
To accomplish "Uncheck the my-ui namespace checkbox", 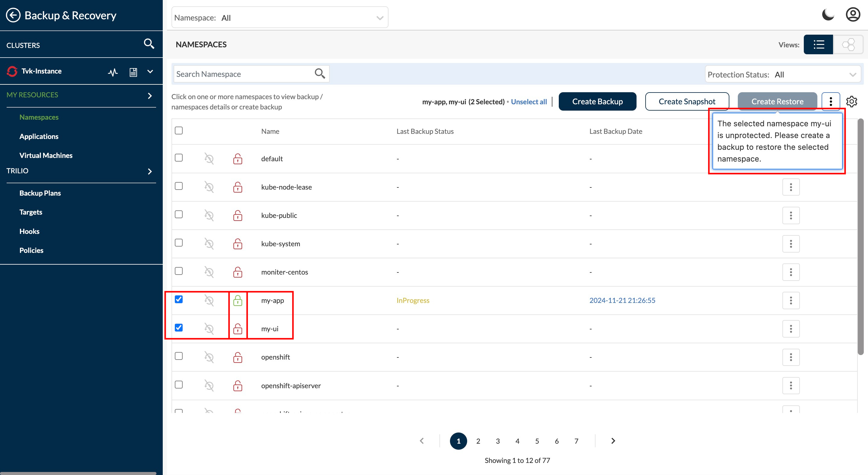I will click(179, 328).
